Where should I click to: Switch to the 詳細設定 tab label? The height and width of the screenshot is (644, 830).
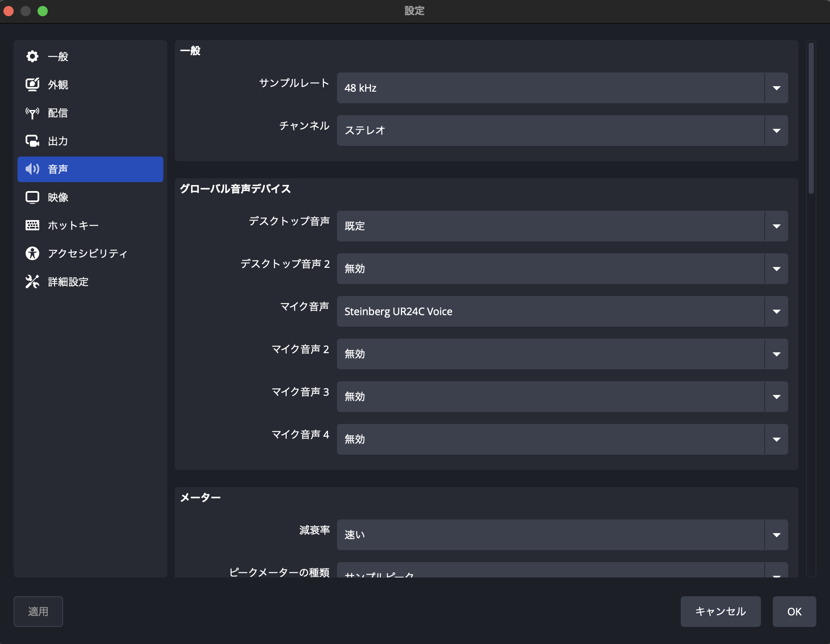[x=68, y=281]
